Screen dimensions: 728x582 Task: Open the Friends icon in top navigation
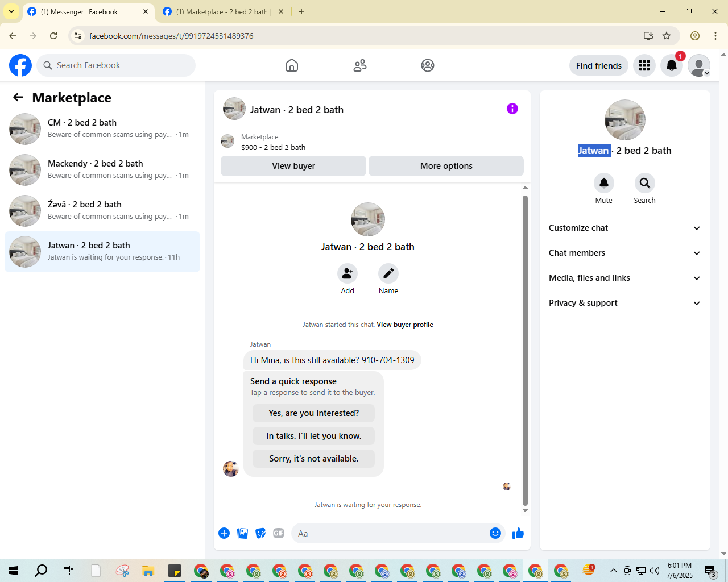(x=360, y=65)
